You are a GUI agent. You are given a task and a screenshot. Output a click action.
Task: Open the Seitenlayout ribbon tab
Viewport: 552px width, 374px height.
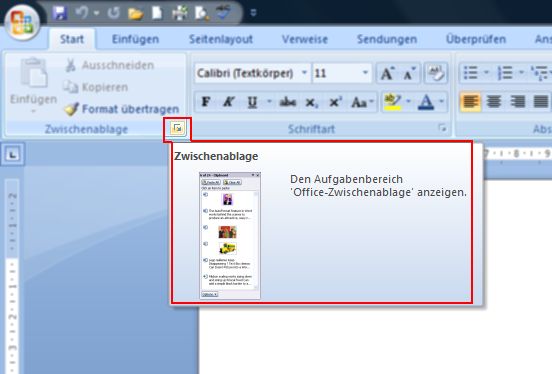coord(221,39)
